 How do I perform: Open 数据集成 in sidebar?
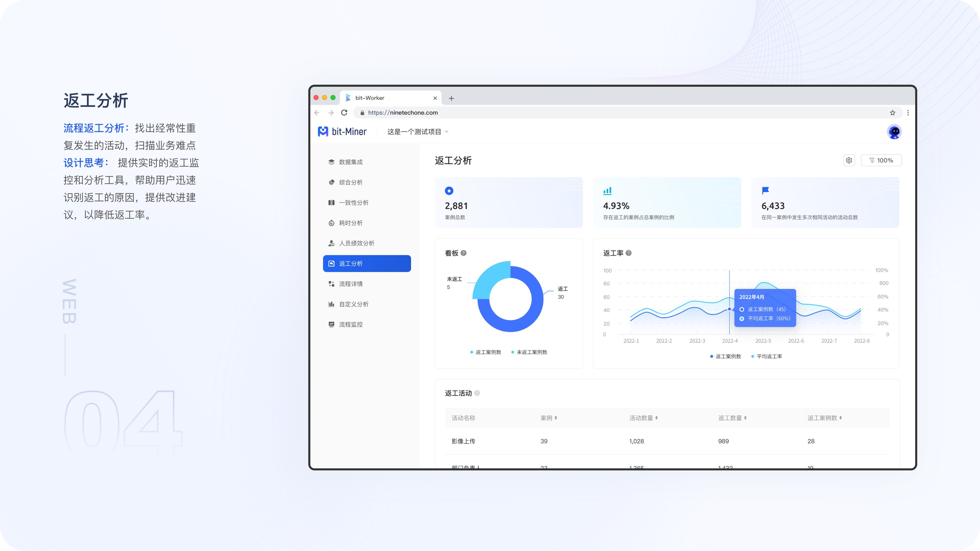pos(367,162)
